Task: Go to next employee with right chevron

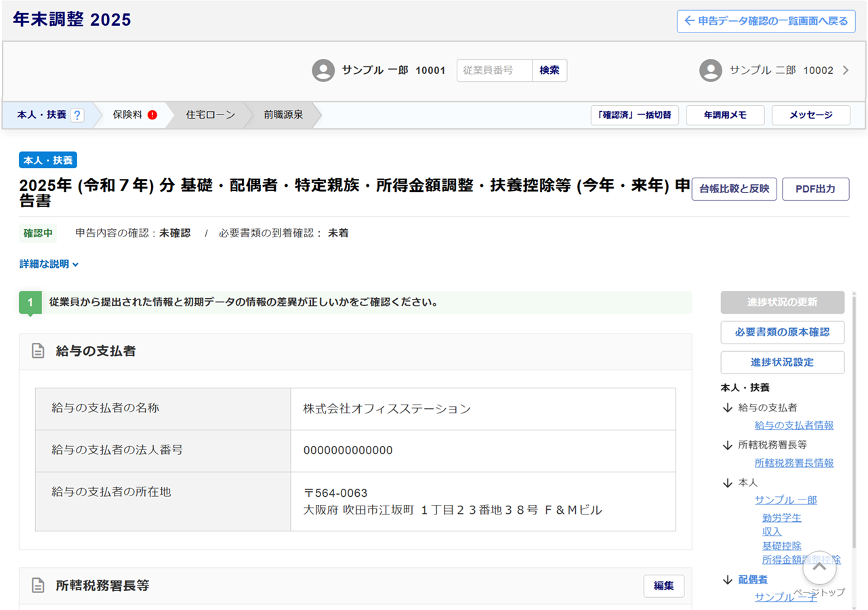Action: click(x=845, y=70)
